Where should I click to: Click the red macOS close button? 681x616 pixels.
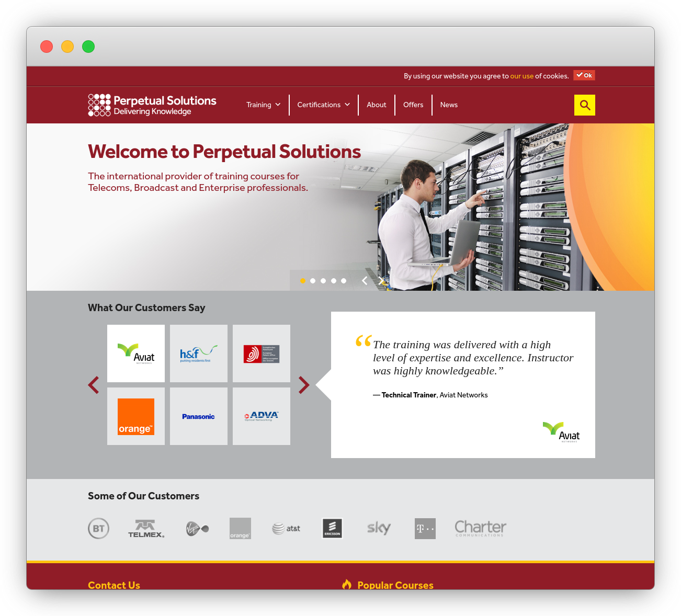click(47, 47)
